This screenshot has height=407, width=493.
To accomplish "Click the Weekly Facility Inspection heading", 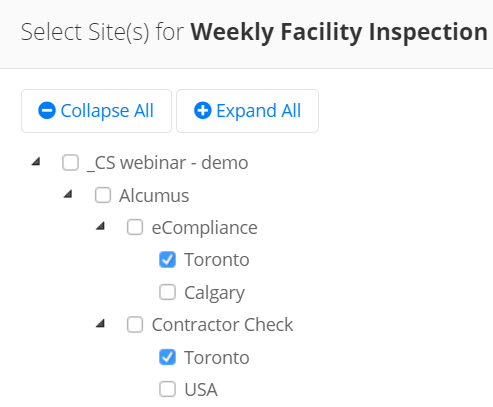I will pos(339,32).
